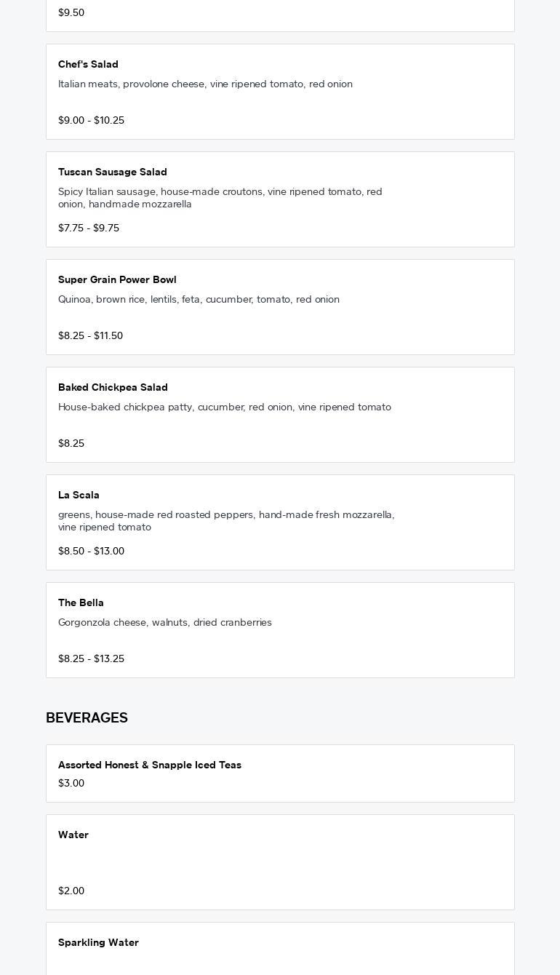Image resolution: width=560 pixels, height=975 pixels.
Task: Click the $3.00 iced tea price
Action: click(x=71, y=784)
